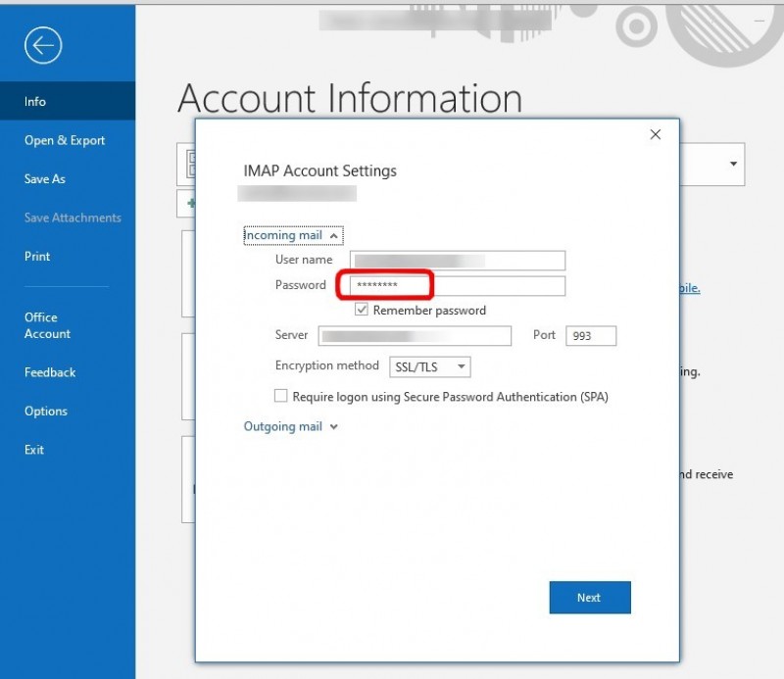This screenshot has height=679, width=784.
Task: Click the User name input field
Action: (x=457, y=260)
